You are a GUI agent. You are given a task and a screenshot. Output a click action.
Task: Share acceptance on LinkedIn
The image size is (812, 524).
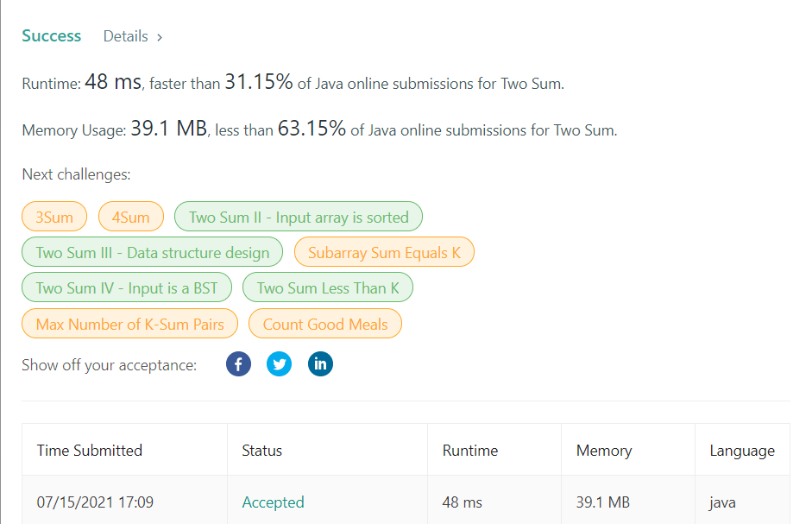(x=320, y=364)
